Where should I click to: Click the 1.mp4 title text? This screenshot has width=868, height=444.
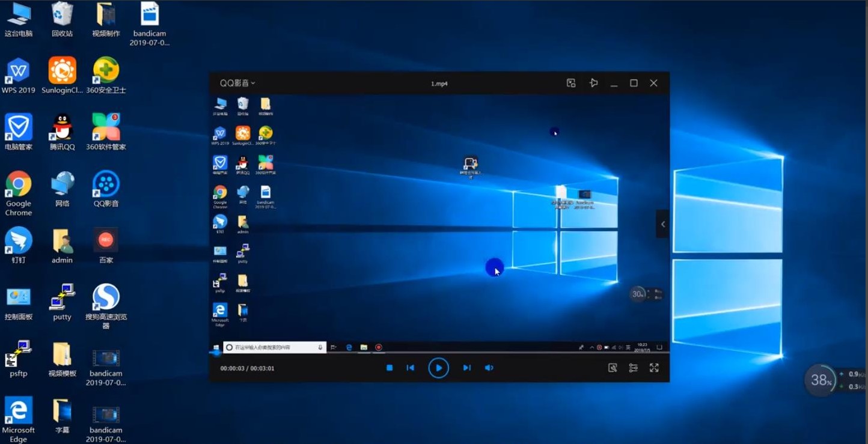(439, 84)
